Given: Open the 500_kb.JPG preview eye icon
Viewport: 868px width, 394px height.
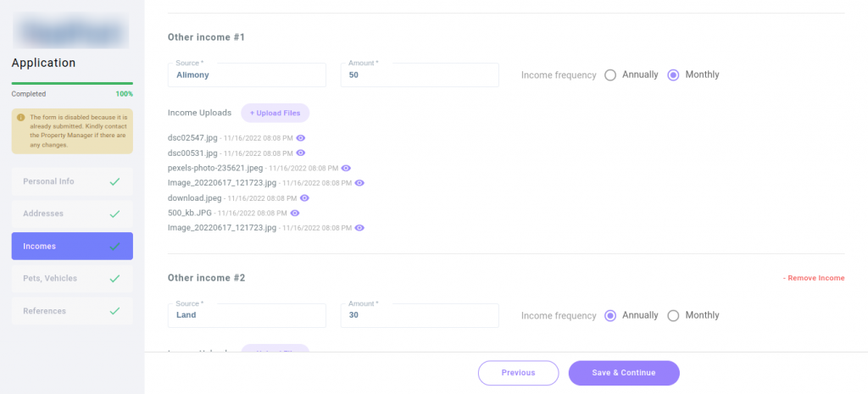Looking at the screenshot, I should pos(295,214).
